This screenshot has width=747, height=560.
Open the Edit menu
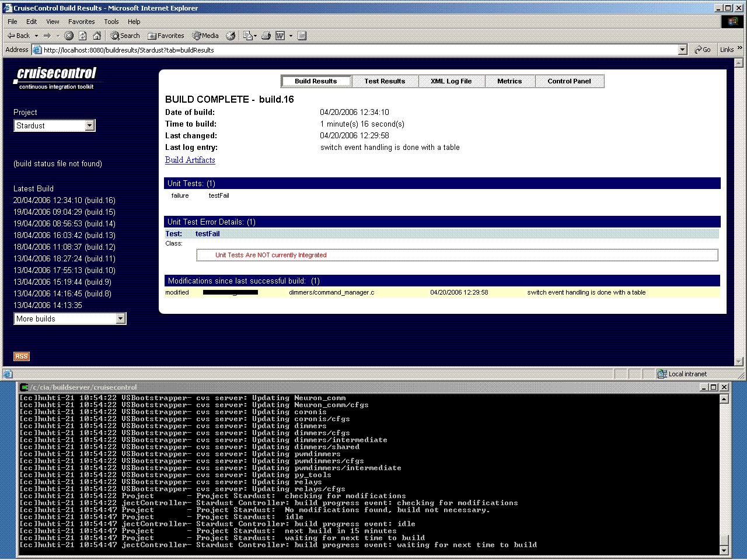coord(32,22)
